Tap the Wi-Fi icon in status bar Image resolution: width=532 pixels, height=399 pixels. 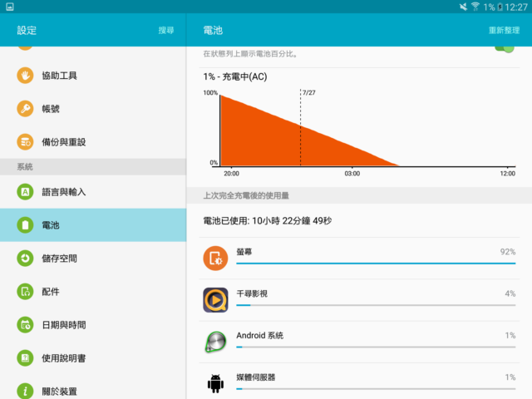pyautogui.click(x=475, y=7)
